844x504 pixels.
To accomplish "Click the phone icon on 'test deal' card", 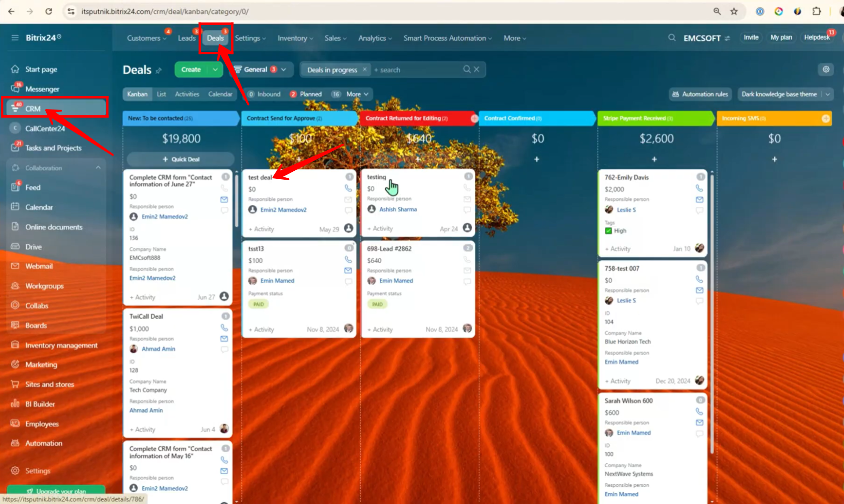I will (x=348, y=188).
